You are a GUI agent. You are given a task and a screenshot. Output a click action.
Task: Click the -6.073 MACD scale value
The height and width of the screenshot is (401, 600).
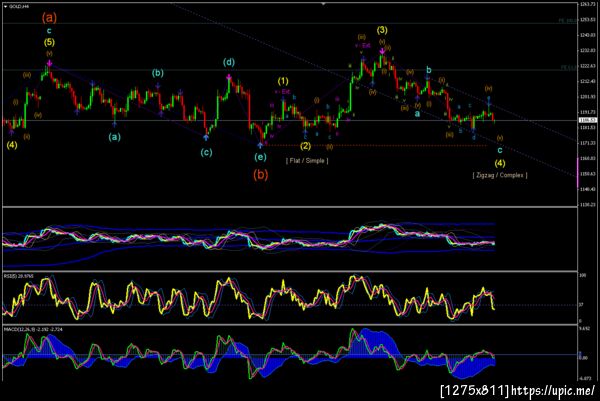585,378
